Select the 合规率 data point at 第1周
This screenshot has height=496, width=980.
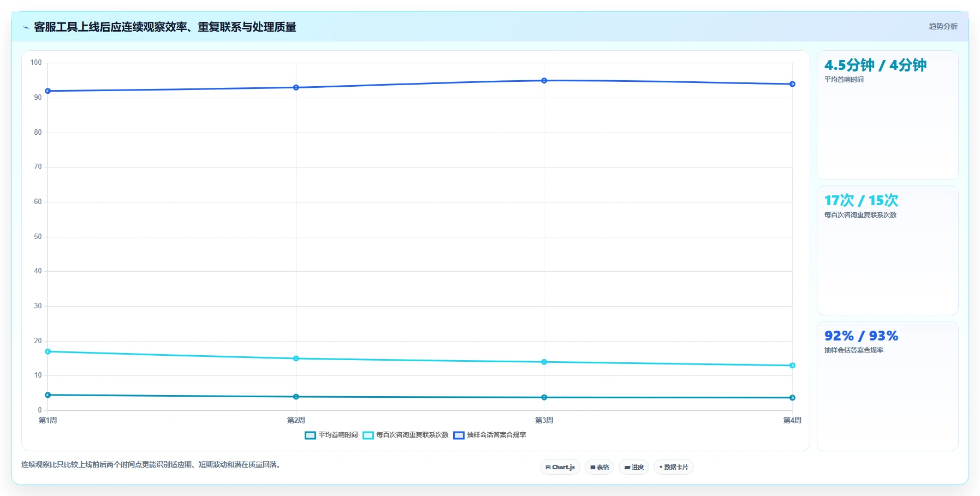48,91
